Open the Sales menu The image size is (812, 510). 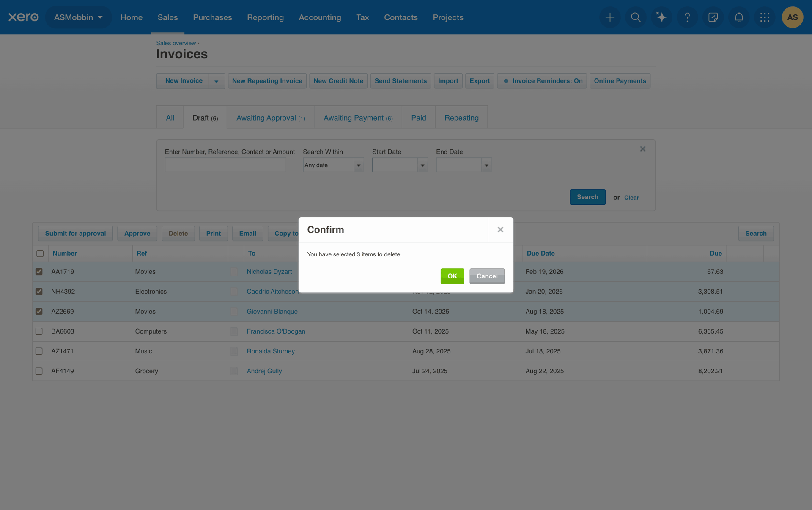point(167,17)
